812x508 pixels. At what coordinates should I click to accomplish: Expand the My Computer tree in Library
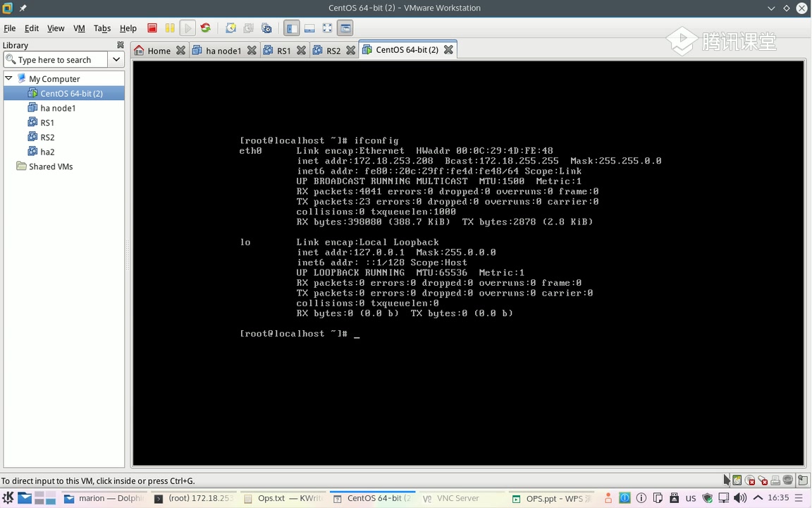click(x=9, y=78)
